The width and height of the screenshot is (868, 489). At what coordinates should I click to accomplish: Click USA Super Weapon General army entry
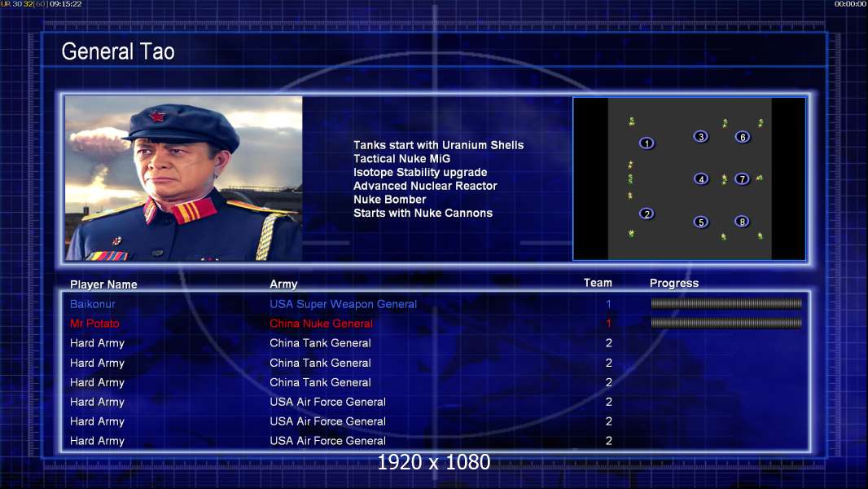coord(344,304)
